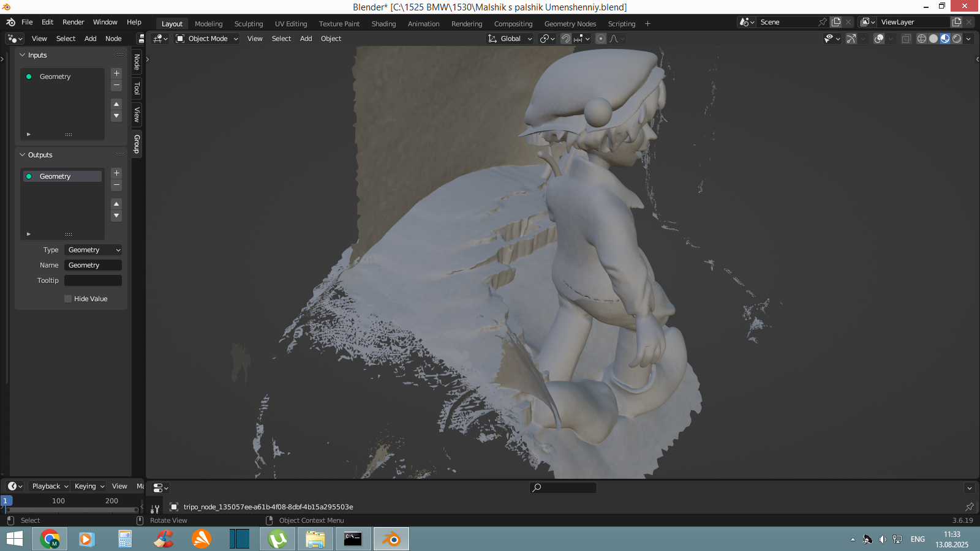Enable the Hide Value checkbox
The height and width of the screenshot is (551, 980).
click(x=68, y=299)
